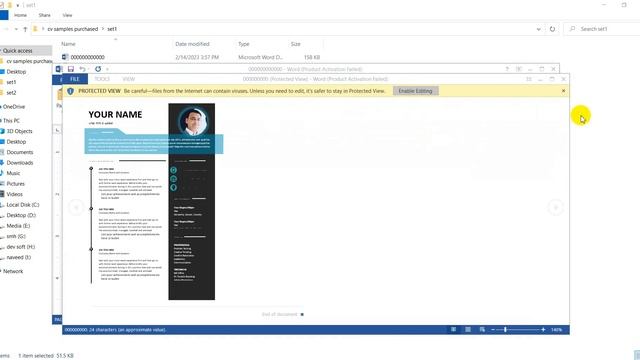Screen dimensions: 640x360
Task: Go to the next page with the right arrow
Action: 555,207
